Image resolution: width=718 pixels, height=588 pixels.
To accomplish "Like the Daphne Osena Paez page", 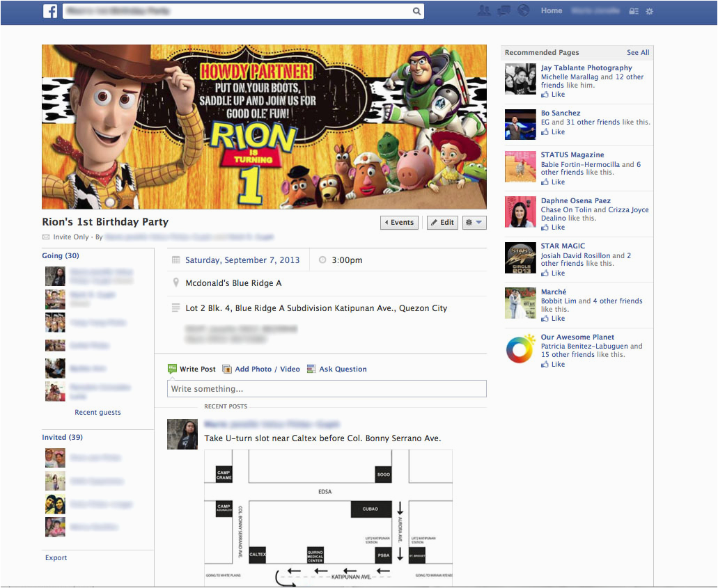I will (553, 227).
